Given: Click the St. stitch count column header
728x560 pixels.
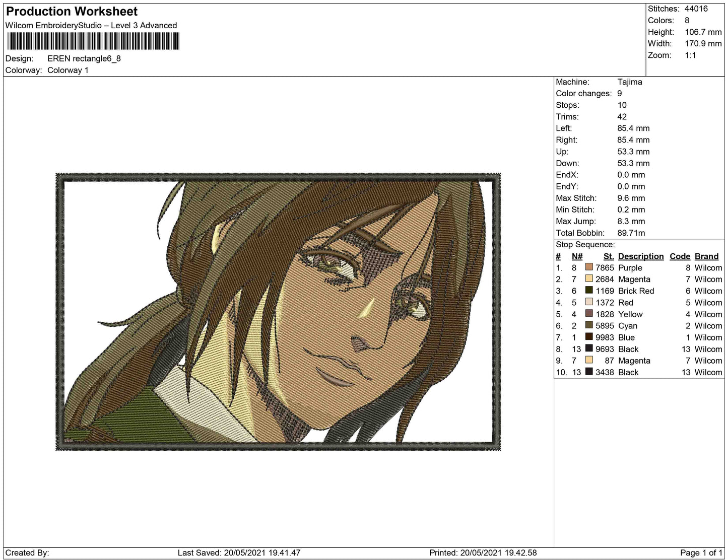Looking at the screenshot, I should click(608, 256).
